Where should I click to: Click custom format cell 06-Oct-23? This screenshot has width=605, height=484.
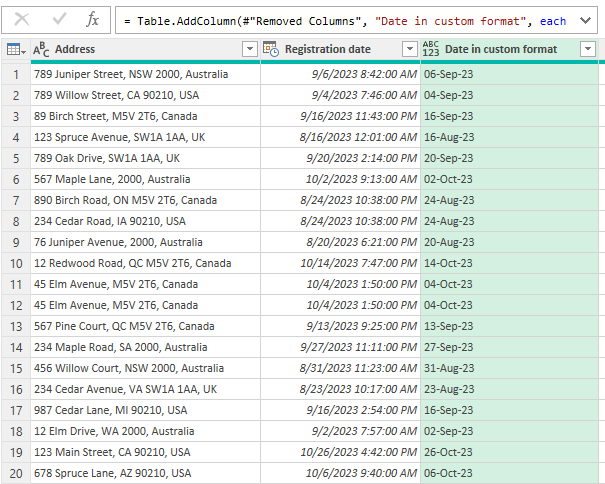pos(509,473)
